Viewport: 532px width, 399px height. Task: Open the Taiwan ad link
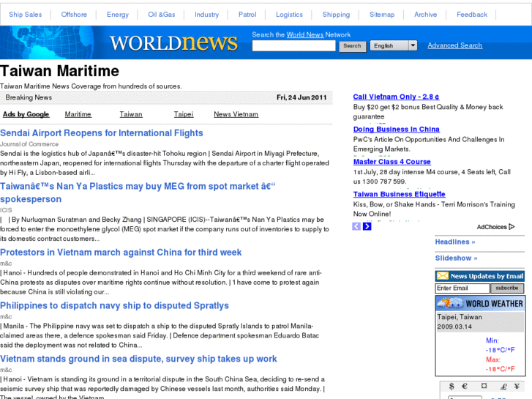[131, 114]
